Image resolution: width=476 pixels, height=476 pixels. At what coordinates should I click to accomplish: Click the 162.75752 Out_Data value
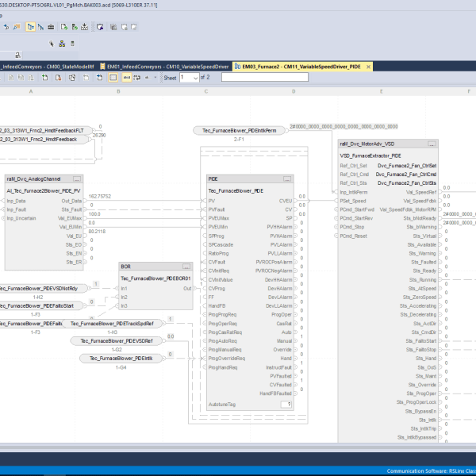[100, 197]
